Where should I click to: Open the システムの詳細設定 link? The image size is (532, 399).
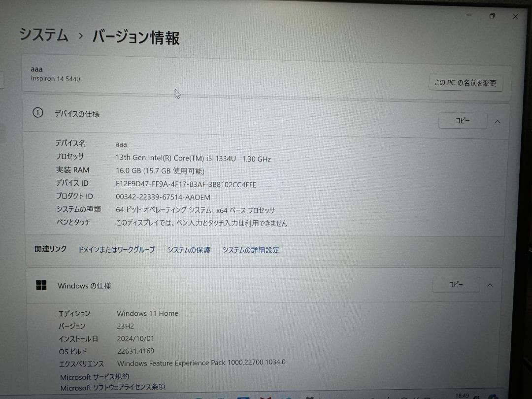coord(251,250)
